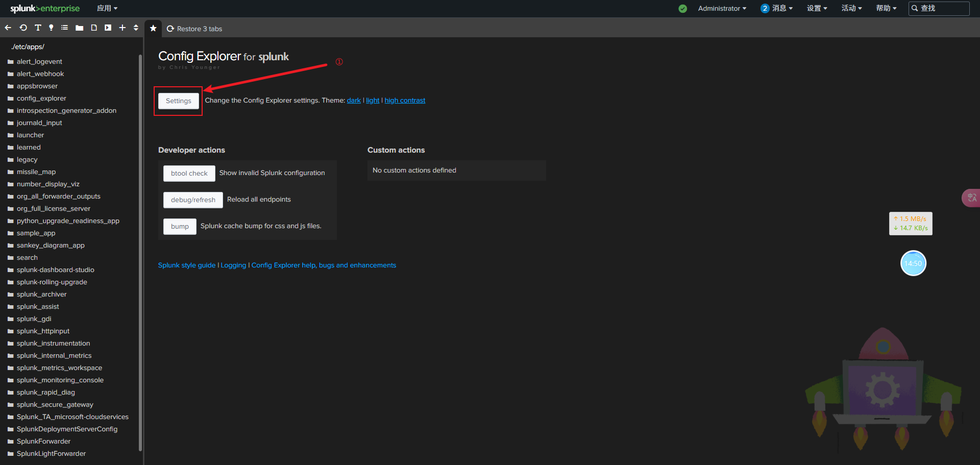Open the journald_input folder
The image size is (980, 465).
pyautogui.click(x=39, y=123)
